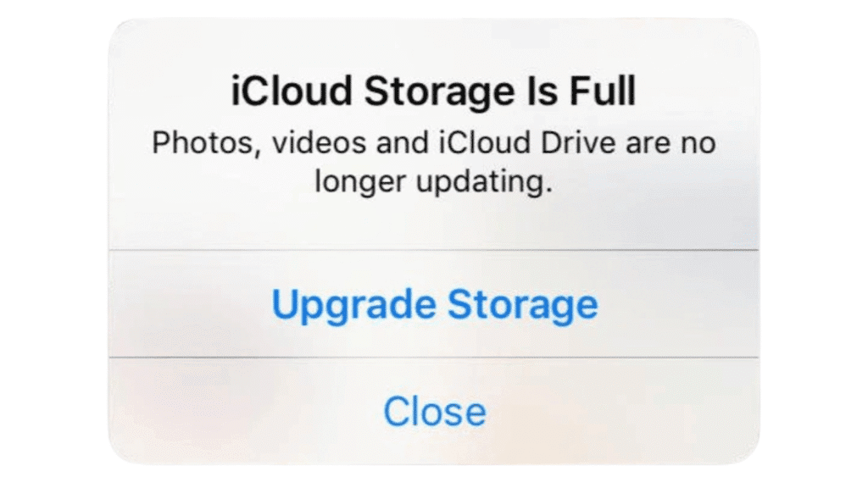Click the word "Storage" in the bold heading
868x488 pixels.
[438, 92]
